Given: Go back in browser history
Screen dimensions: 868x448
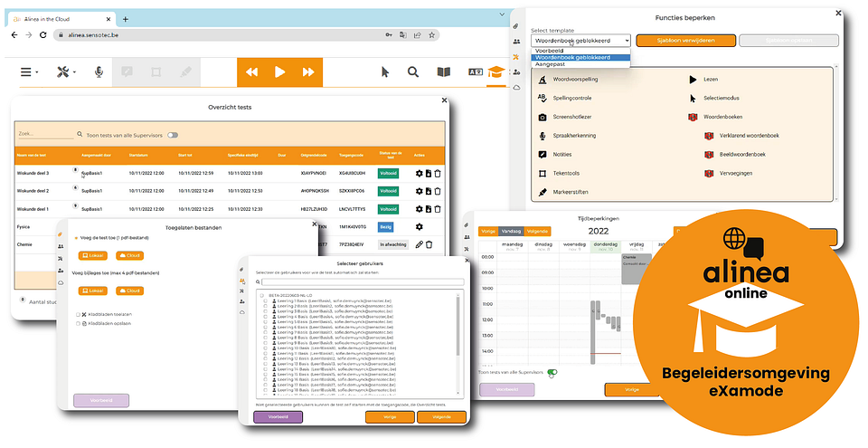Looking at the screenshot, I should pos(14,35).
